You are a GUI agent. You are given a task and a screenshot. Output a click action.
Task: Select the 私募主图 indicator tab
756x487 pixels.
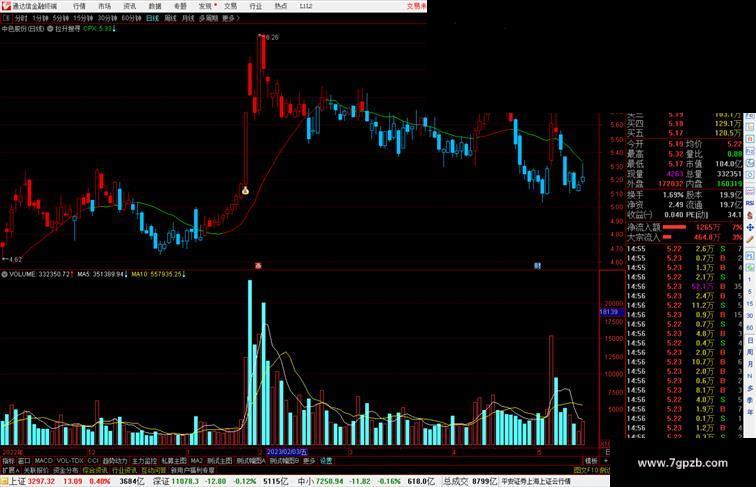click(174, 461)
